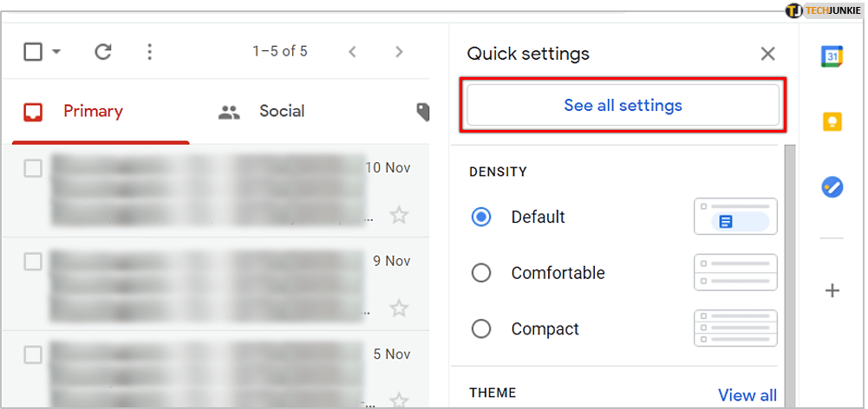Screen dimensions: 868x409
Task: Tick the checkbox for the 10 Nov email
Action: pos(33,168)
